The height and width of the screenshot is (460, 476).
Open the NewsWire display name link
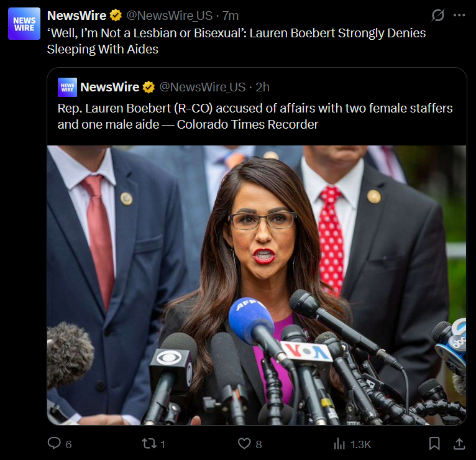[76, 16]
